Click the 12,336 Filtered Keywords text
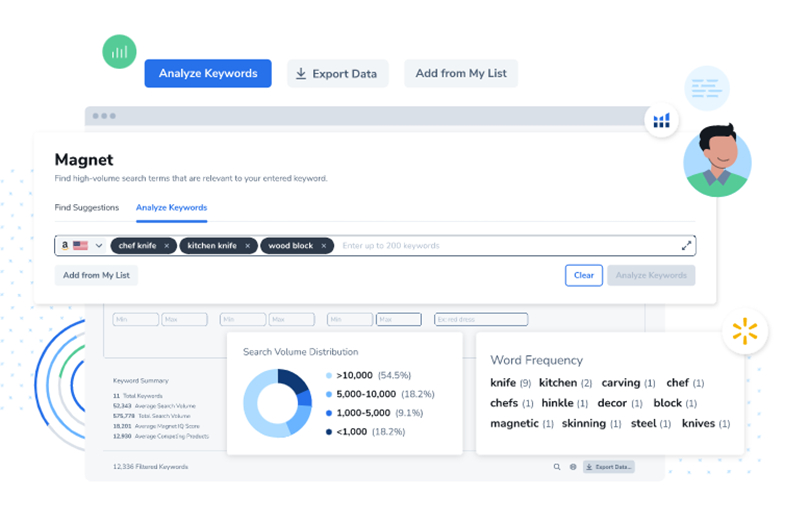The width and height of the screenshot is (809, 520). tap(151, 467)
